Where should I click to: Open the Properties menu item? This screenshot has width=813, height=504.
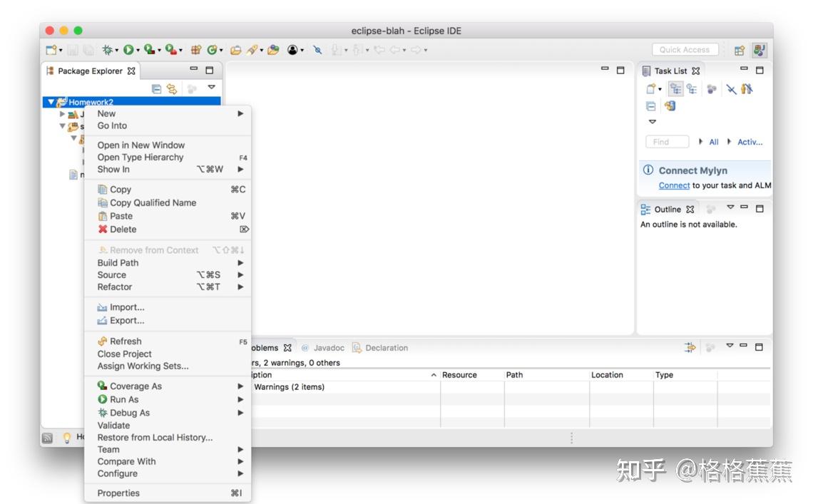click(168, 493)
